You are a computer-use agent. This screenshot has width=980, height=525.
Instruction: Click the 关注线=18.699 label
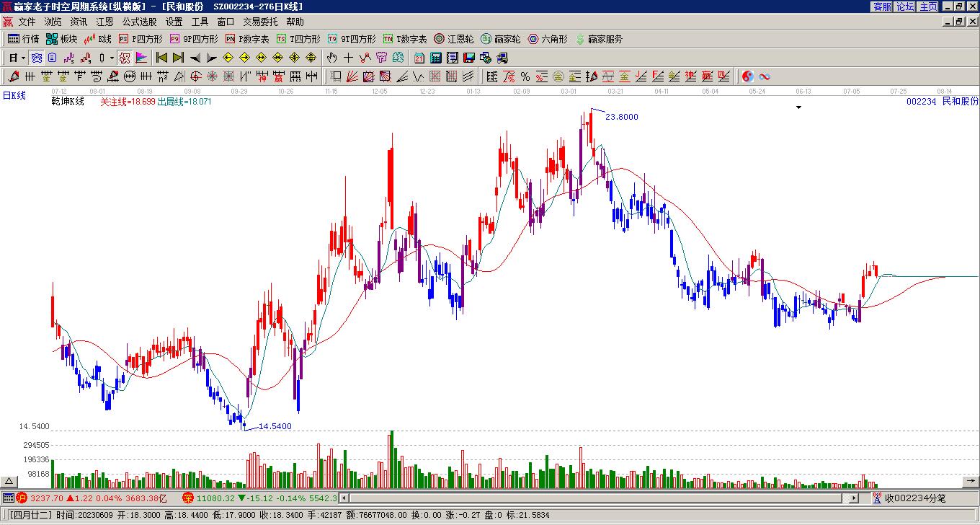point(128,102)
